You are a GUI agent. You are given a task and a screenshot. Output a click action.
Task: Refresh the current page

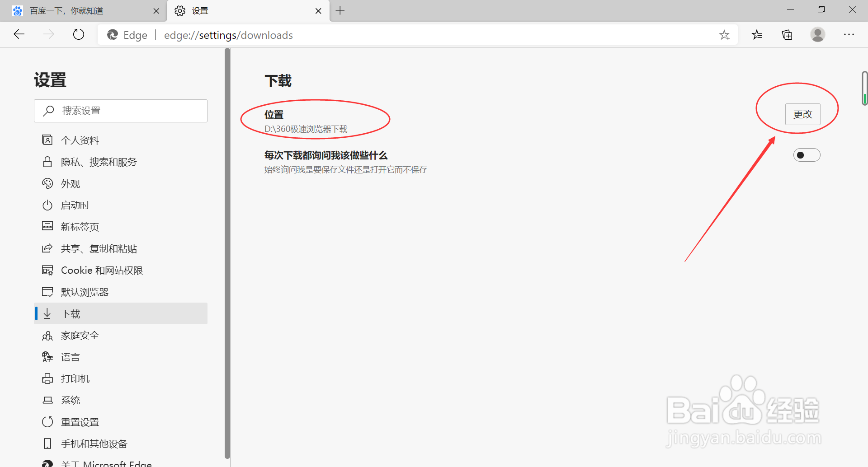[78, 34]
